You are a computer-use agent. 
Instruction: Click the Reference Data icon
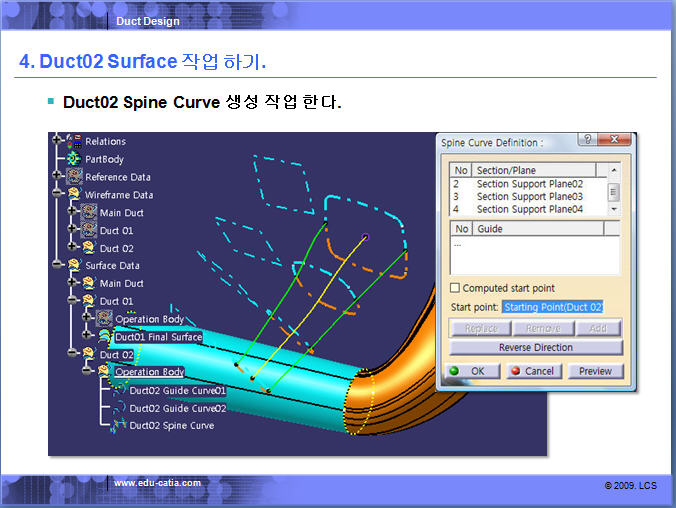click(75, 177)
